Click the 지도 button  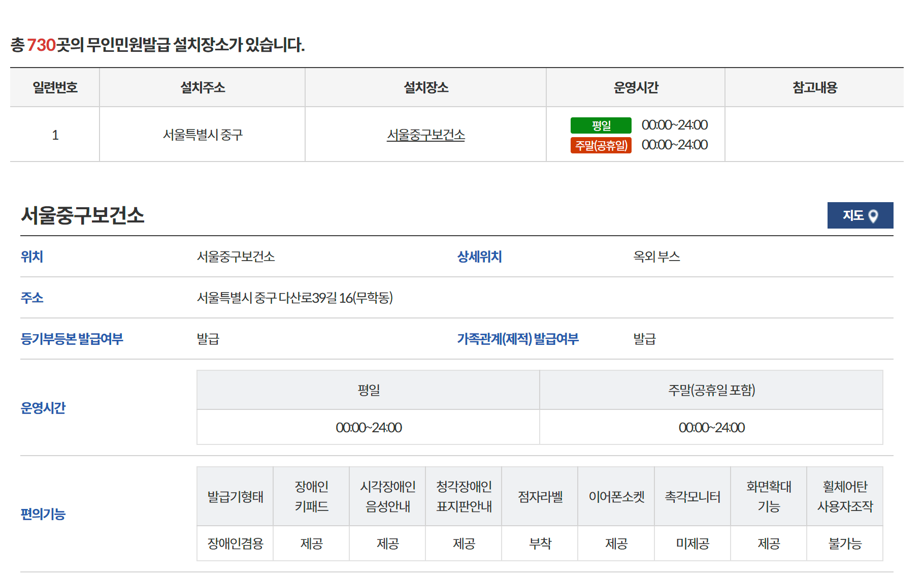(861, 215)
